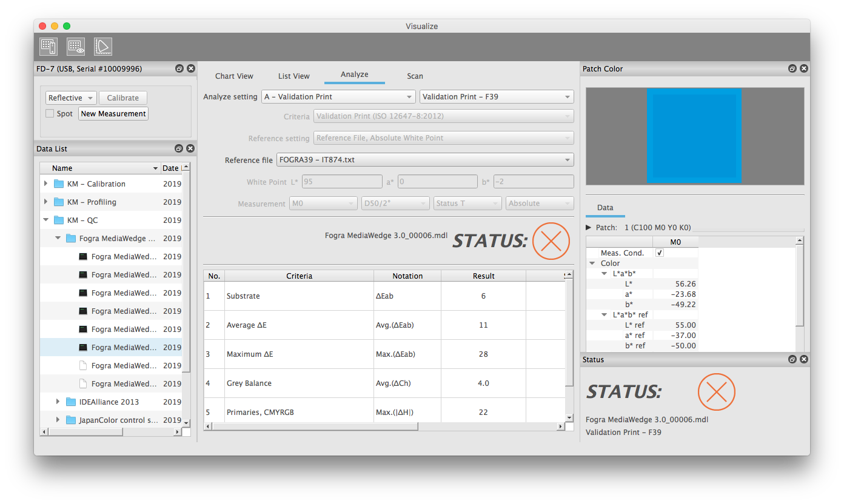Switch to the Chart View tab

pyautogui.click(x=234, y=76)
